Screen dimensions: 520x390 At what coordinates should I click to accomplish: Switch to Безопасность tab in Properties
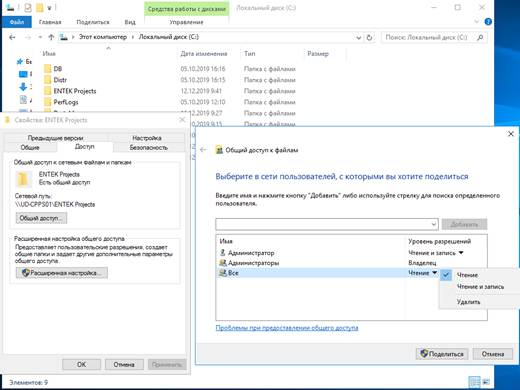[x=149, y=147]
